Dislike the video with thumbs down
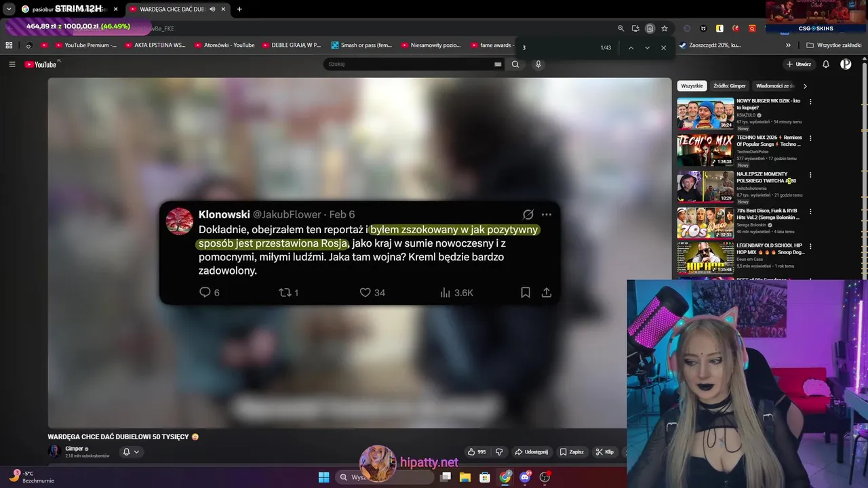Image resolution: width=868 pixels, height=488 pixels. pyautogui.click(x=499, y=452)
